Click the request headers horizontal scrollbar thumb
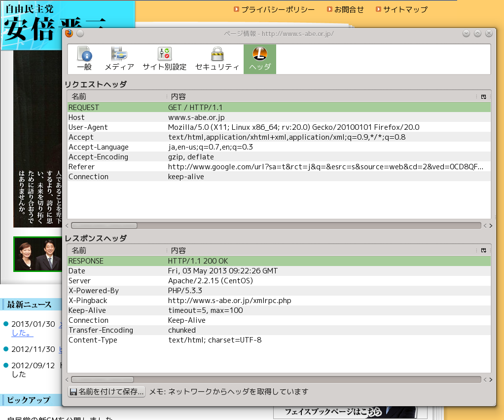Viewport: 504px width, 420px height. pos(104,226)
